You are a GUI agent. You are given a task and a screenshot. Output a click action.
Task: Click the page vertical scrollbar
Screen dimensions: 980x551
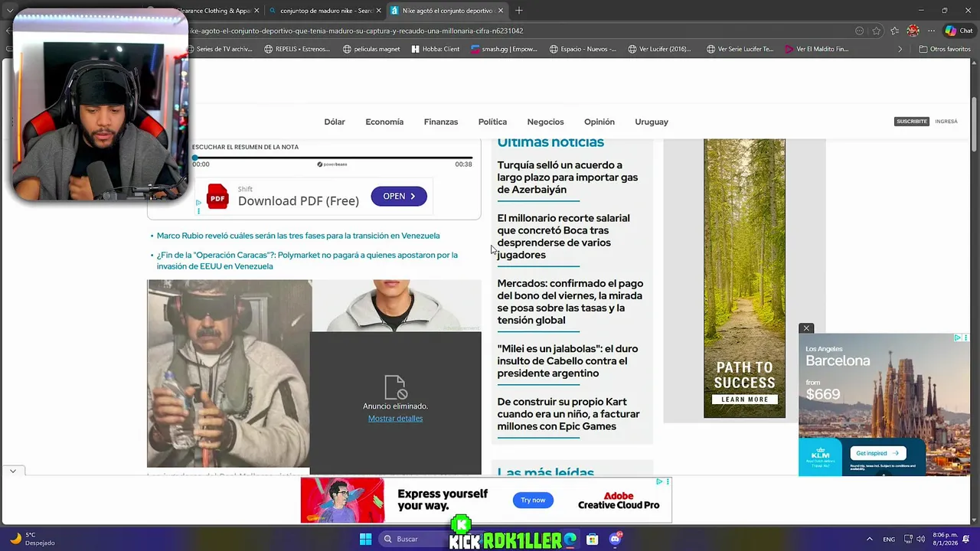coord(974,122)
